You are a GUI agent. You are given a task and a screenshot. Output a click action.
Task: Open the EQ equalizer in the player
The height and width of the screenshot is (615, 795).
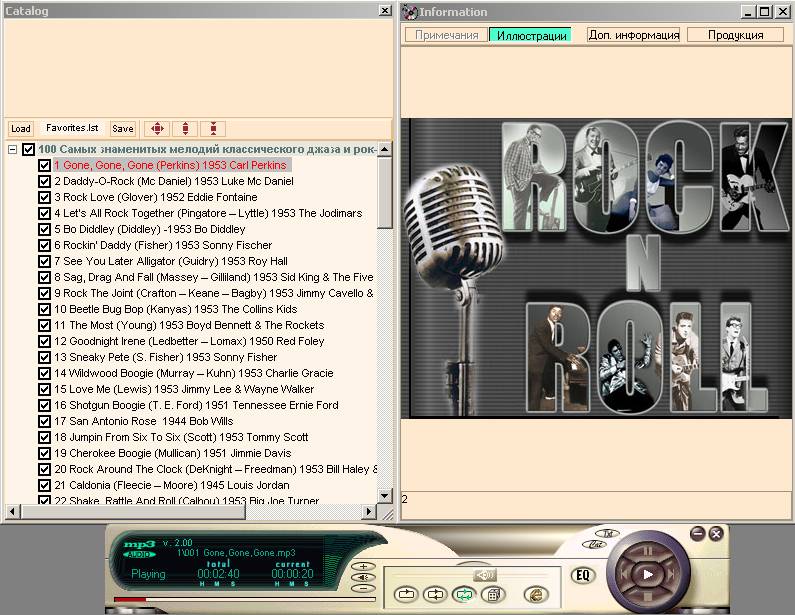click(583, 575)
